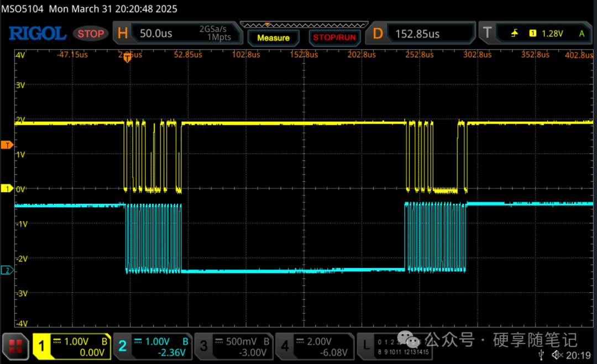The width and height of the screenshot is (597, 364).
Task: Click the delay readout icon labeled D
Action: click(x=377, y=33)
